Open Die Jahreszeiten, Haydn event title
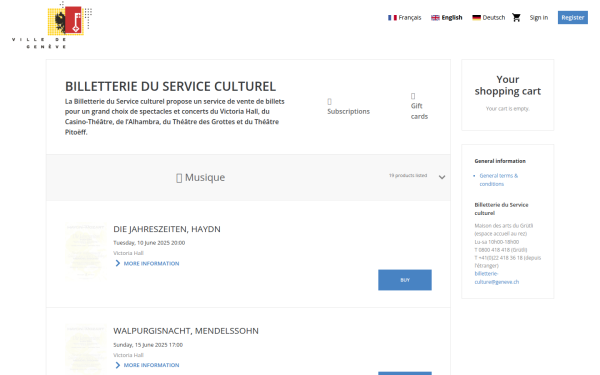Image resolution: width=600 pixels, height=375 pixels. [x=167, y=229]
